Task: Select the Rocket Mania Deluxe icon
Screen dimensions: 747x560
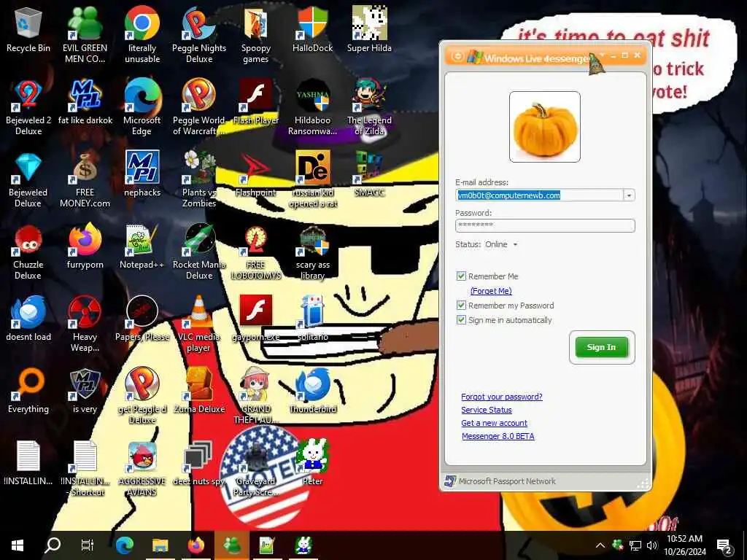Action: coord(199,253)
